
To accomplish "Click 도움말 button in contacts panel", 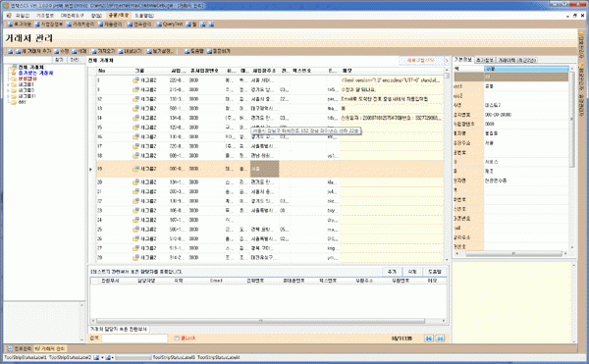I will pos(435,272).
